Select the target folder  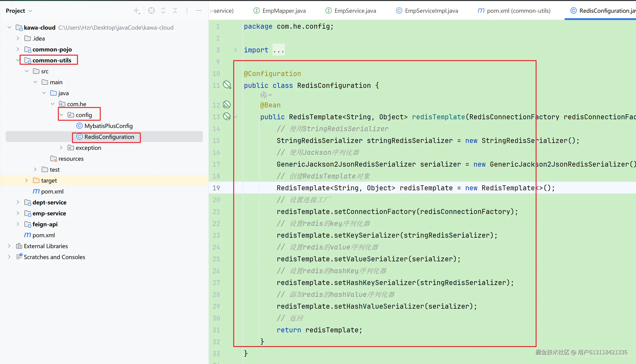point(49,180)
